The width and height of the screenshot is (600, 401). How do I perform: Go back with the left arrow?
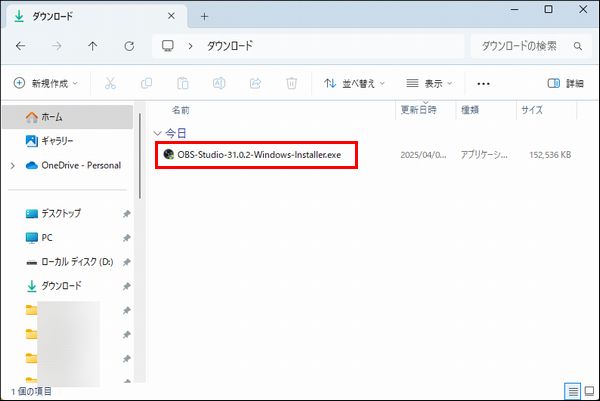(x=21, y=46)
